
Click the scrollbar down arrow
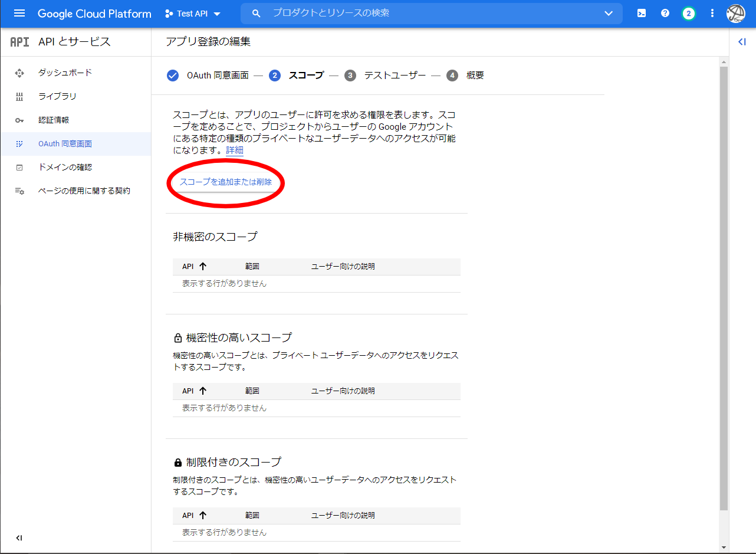[724, 548]
